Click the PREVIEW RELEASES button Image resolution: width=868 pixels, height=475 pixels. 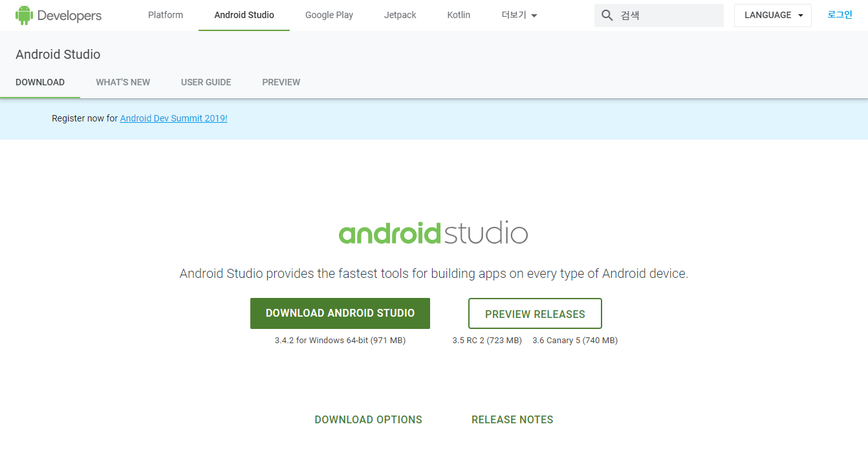[535, 314]
